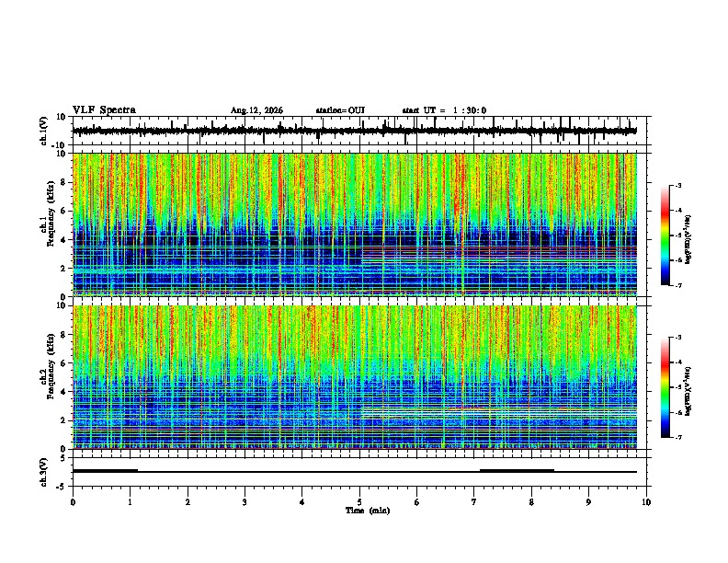Viewport: 728px width, 563px height.
Task: Click time axis tick label "0"
Action: click(x=73, y=502)
